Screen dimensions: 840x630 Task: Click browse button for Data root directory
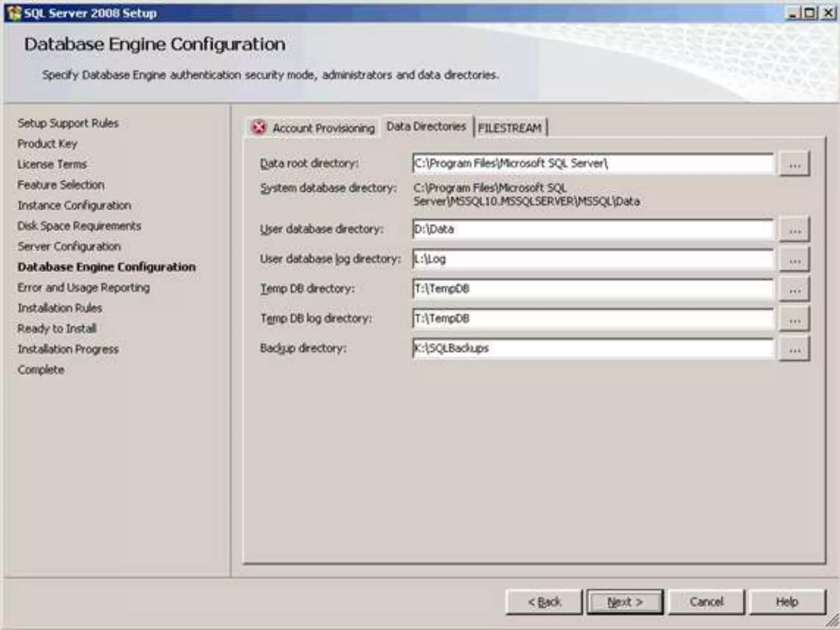[x=794, y=164]
